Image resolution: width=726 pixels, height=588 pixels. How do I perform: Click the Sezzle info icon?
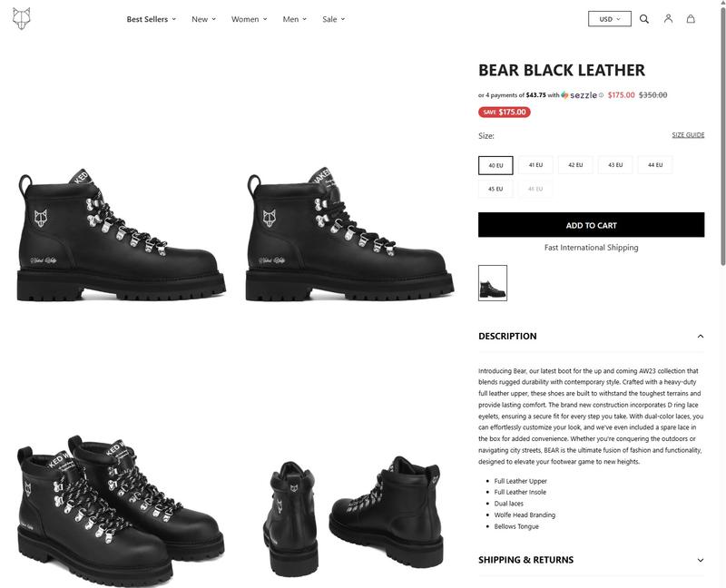click(601, 95)
